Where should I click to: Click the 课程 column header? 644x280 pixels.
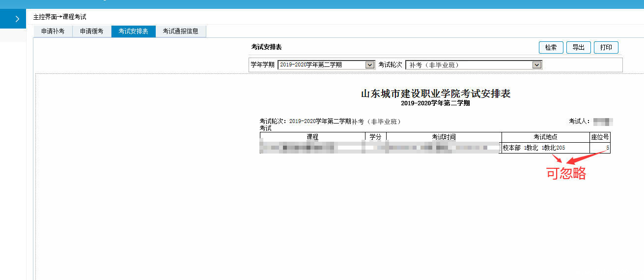pos(312,137)
